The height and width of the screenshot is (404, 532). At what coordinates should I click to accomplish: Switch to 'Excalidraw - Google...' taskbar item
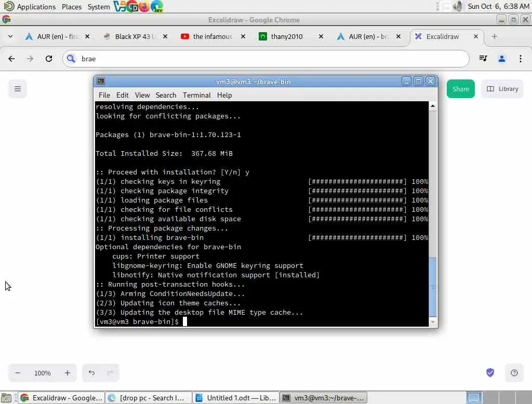61,398
